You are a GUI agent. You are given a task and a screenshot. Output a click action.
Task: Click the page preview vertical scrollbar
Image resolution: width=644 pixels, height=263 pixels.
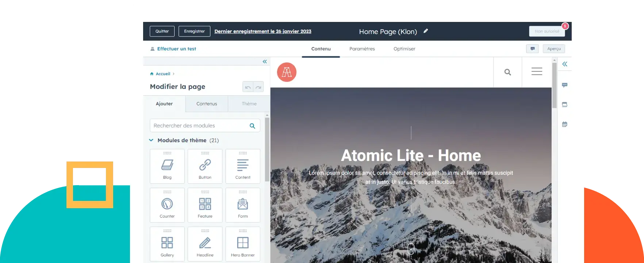coord(554,86)
